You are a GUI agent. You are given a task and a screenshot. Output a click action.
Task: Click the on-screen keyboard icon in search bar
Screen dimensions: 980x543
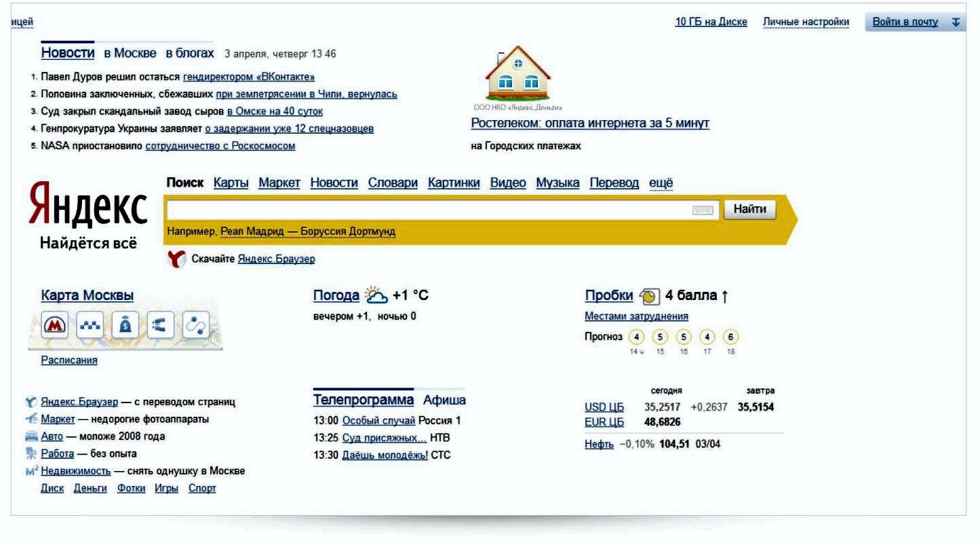pos(703,210)
